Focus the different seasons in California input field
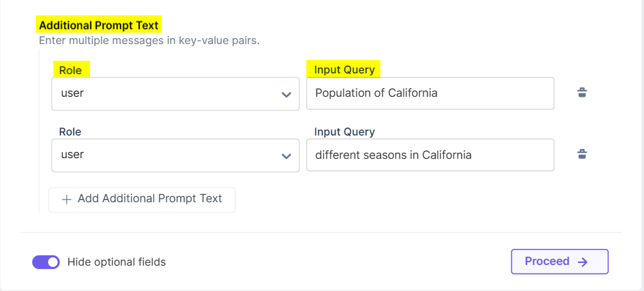This screenshot has width=644, height=291. pos(430,155)
